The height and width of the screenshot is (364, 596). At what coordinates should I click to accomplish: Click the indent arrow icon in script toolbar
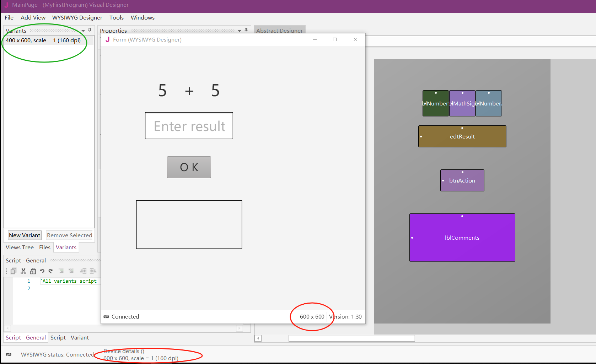(93, 271)
